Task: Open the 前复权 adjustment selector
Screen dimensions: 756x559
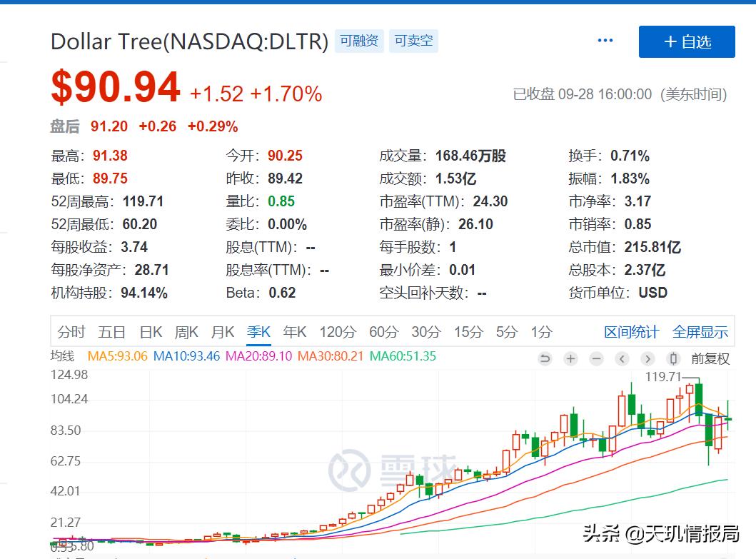Action: (710, 359)
